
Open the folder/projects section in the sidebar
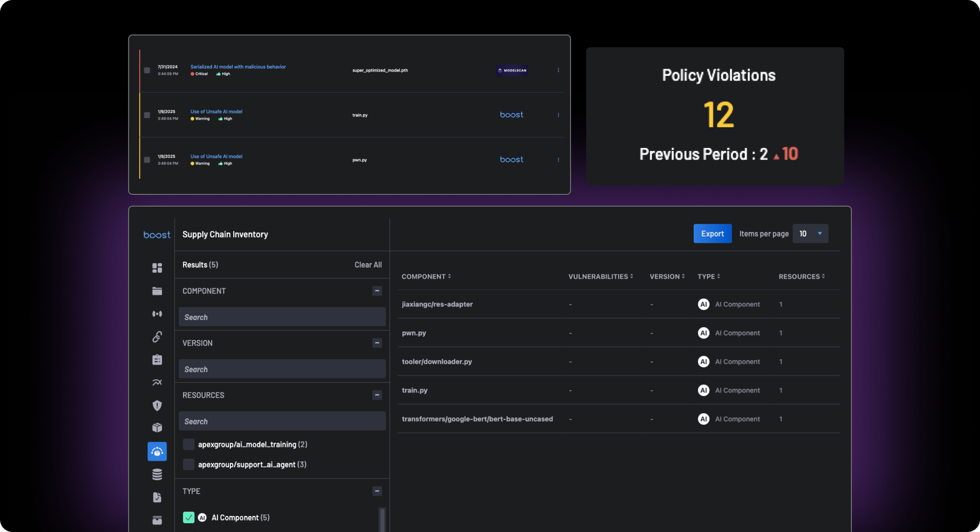(x=157, y=290)
